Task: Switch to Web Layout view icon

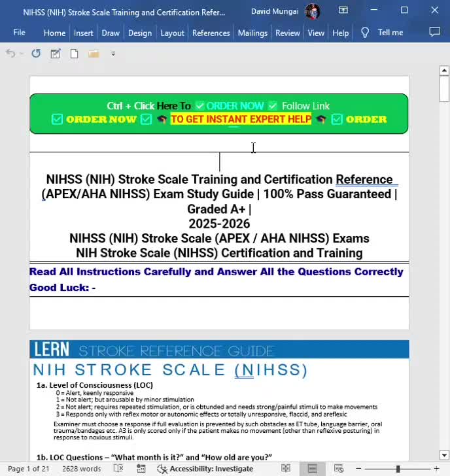Action: (x=339, y=468)
